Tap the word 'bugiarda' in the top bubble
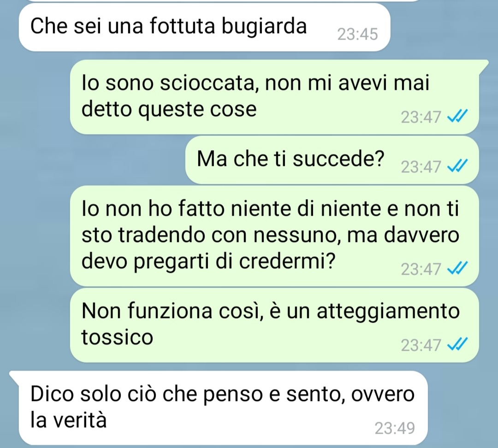This screenshot has width=498, height=448. (x=264, y=27)
